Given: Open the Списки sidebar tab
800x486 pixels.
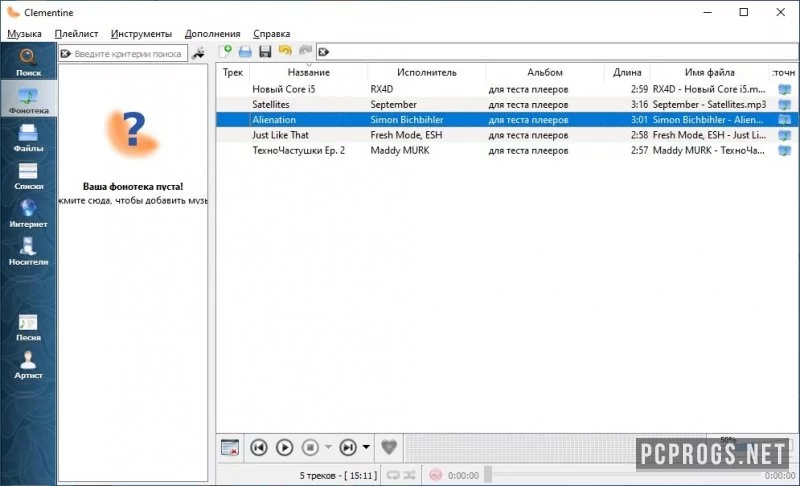Looking at the screenshot, I should coord(28,175).
